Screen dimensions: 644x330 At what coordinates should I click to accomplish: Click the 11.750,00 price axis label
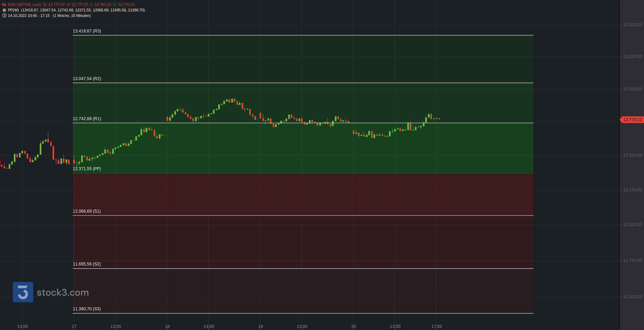click(633, 261)
